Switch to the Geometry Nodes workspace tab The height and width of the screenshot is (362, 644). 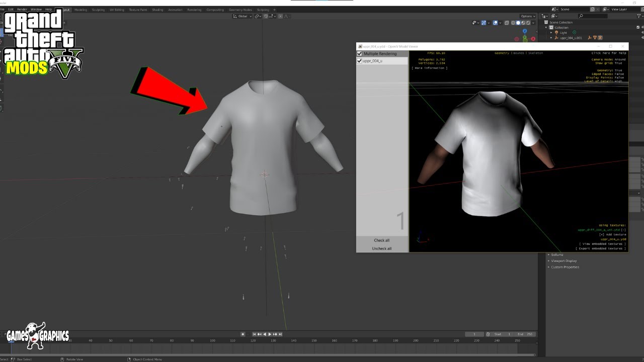(240, 10)
